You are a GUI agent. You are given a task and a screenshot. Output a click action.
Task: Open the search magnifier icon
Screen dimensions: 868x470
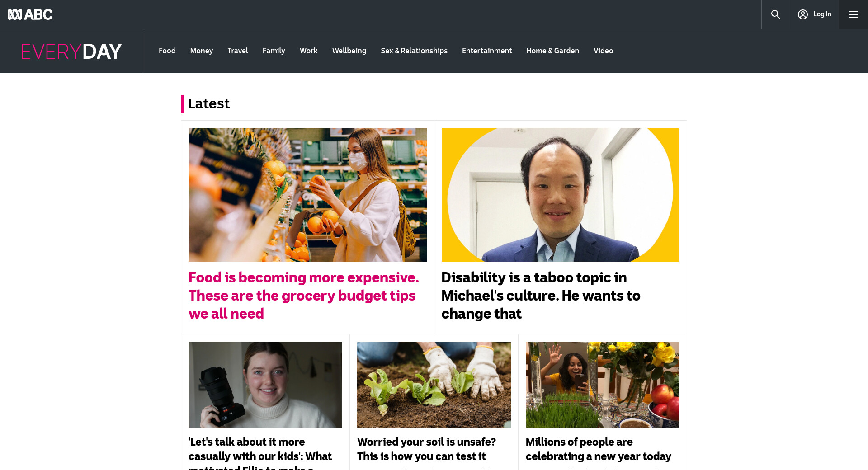pyautogui.click(x=775, y=14)
